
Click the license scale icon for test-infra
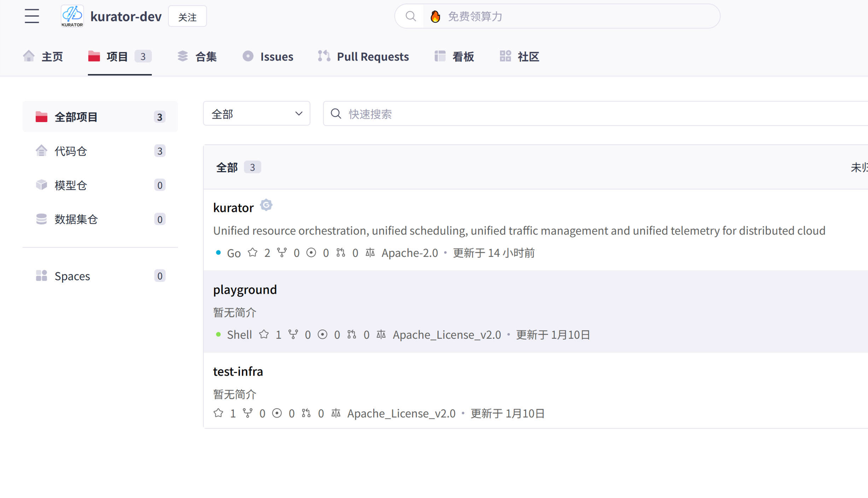pos(336,413)
